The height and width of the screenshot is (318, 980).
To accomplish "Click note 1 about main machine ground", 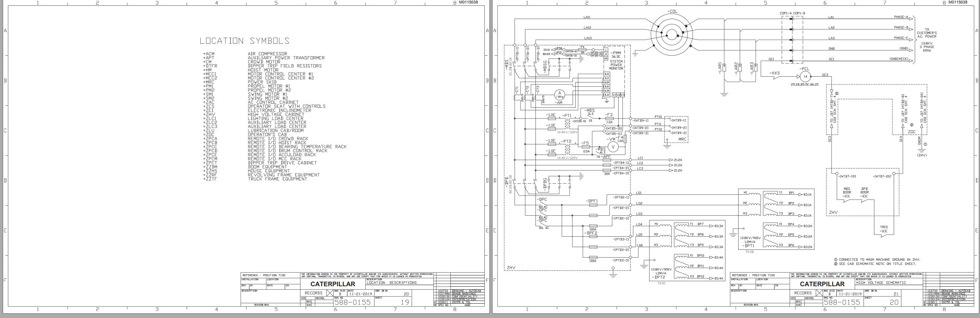I will pos(877,260).
